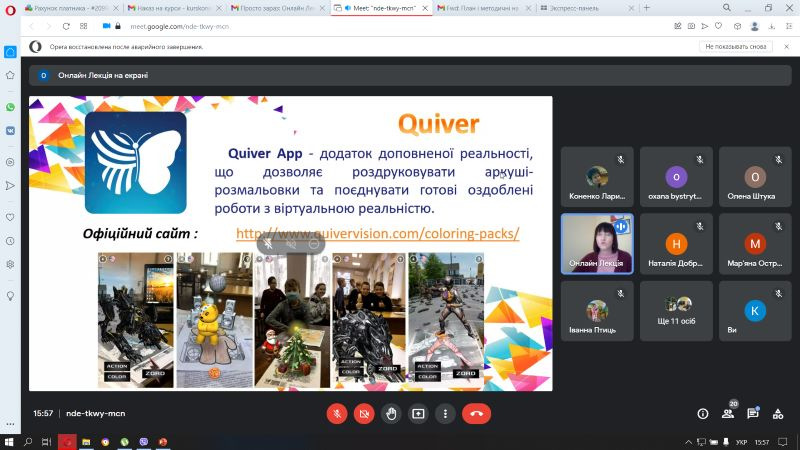The width and height of the screenshot is (800, 450).
Task: Switch to Meet nde-tkwy-mcn tab
Action: pos(380,8)
